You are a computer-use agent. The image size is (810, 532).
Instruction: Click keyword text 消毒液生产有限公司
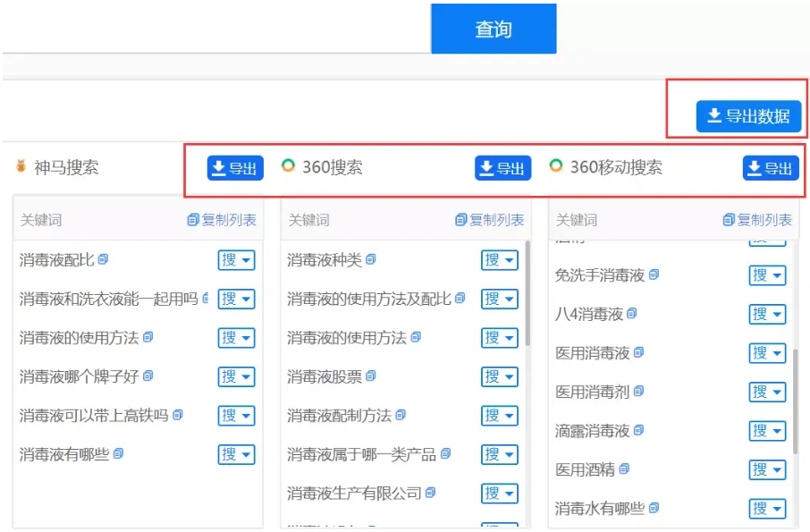coord(354,494)
